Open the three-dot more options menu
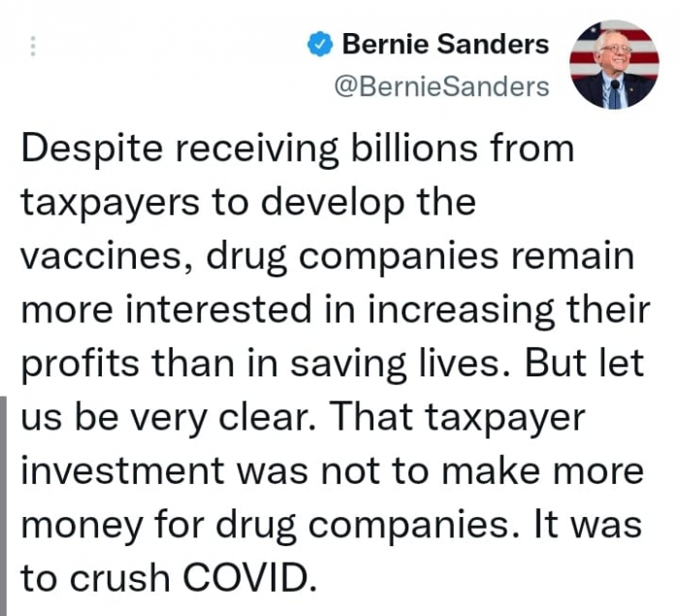The height and width of the screenshot is (616, 679). [x=32, y=46]
